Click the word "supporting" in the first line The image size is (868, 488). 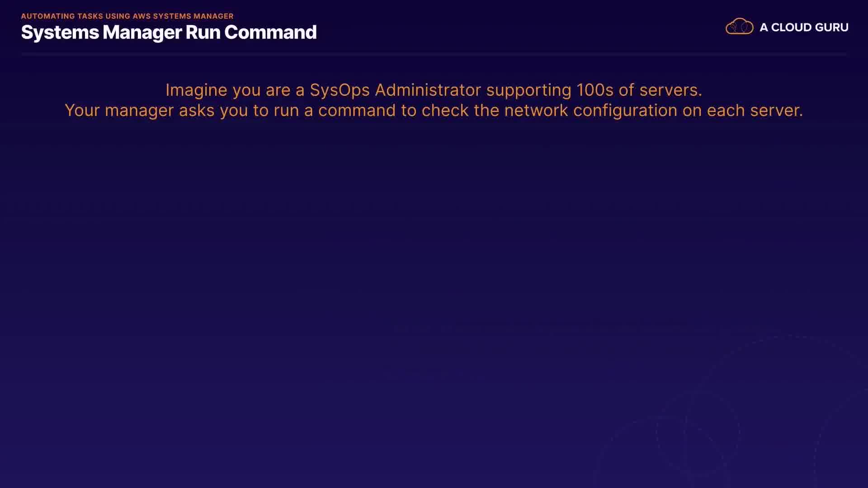pyautogui.click(x=528, y=90)
